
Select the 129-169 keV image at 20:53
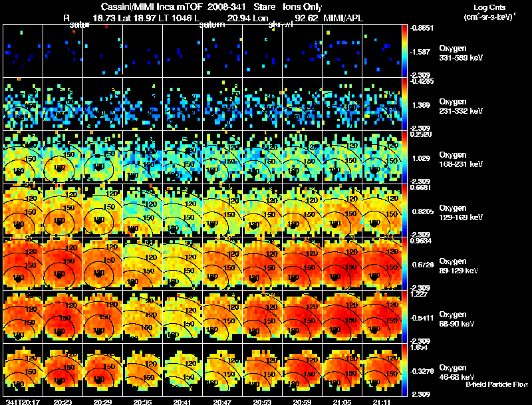tap(262, 211)
